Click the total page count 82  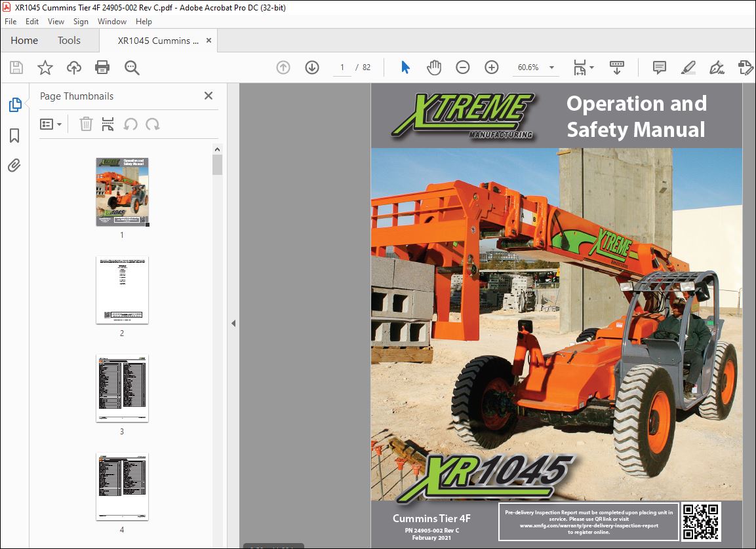tap(367, 67)
